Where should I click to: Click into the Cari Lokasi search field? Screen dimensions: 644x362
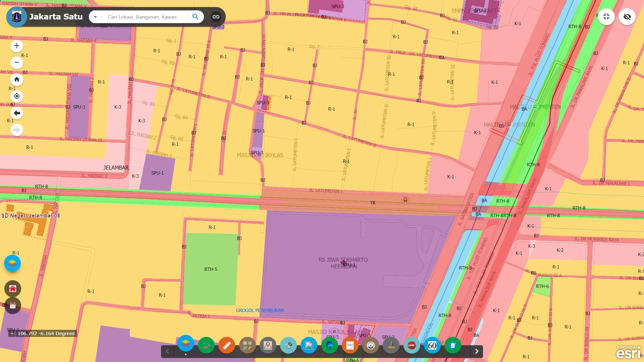point(144,17)
